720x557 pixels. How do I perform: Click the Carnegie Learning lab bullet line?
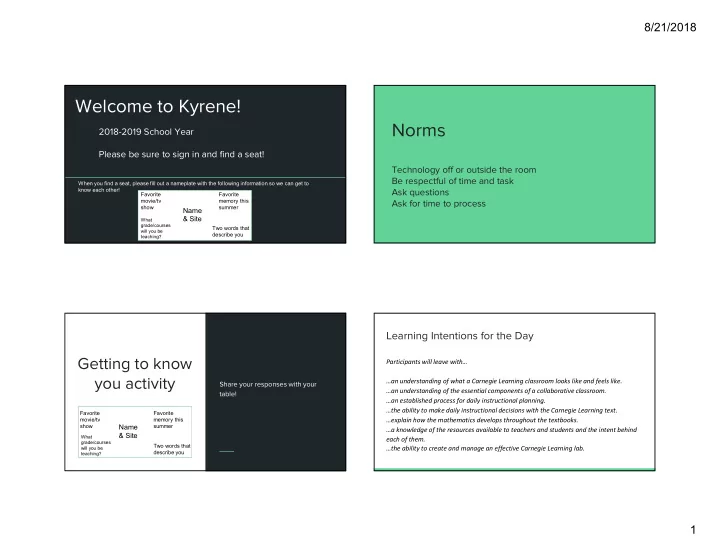click(487, 449)
